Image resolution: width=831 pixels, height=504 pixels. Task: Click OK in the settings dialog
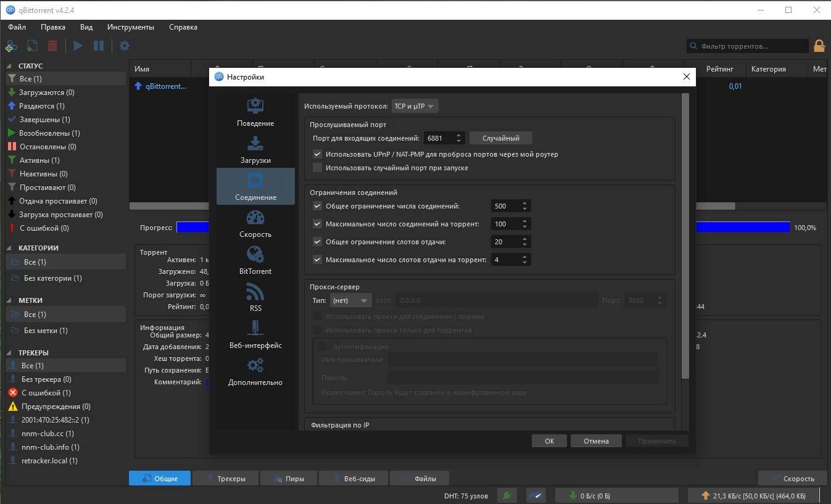coord(550,441)
